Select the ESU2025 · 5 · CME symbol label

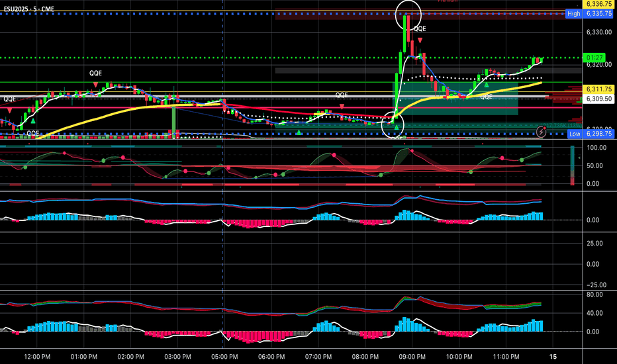tap(28, 9)
